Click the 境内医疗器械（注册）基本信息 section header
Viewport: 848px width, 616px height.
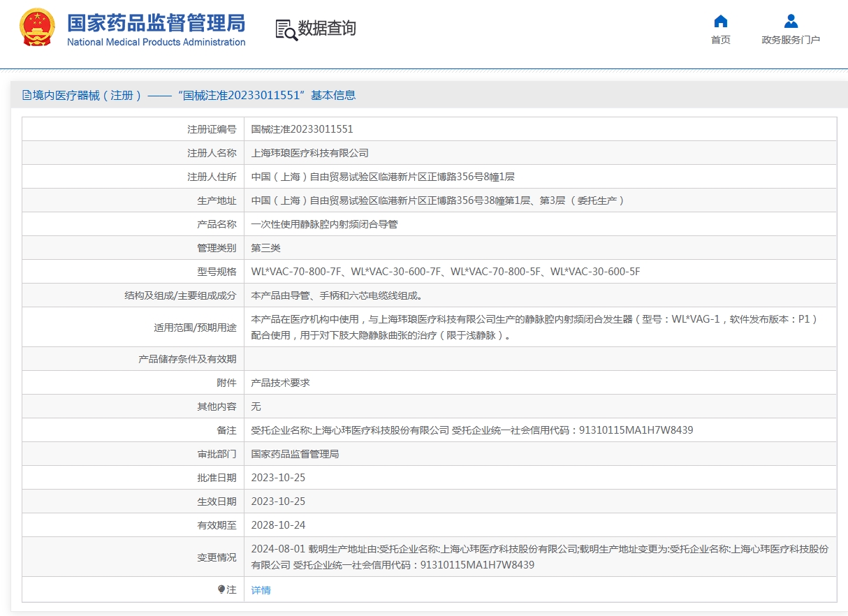coord(189,95)
